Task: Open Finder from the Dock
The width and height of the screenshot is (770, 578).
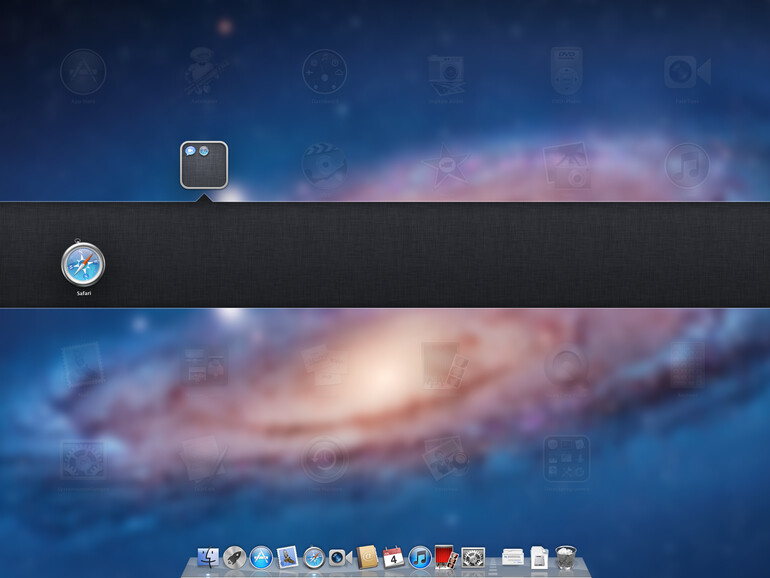Action: 208,558
